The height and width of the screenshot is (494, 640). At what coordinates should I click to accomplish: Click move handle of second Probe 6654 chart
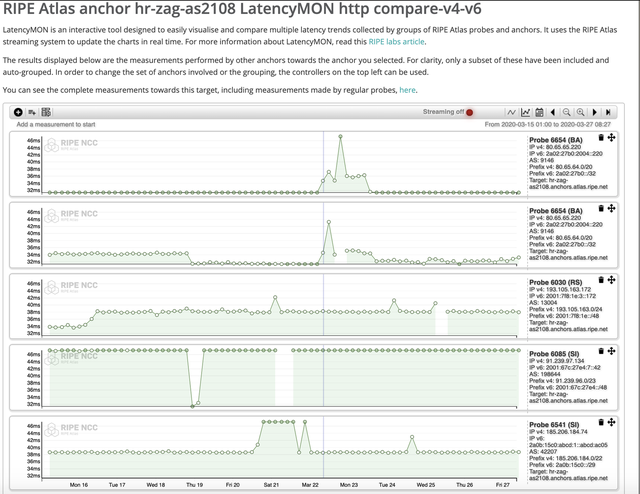tap(611, 209)
